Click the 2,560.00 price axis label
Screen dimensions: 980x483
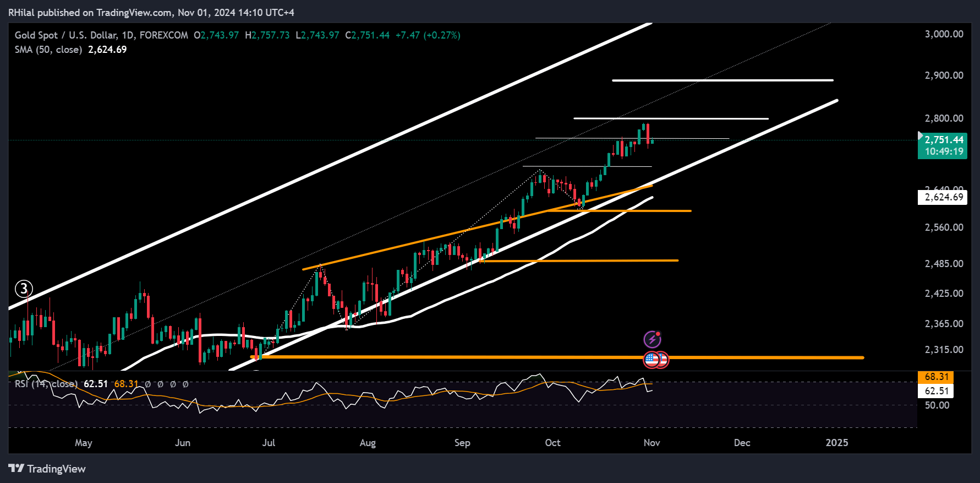tap(944, 227)
